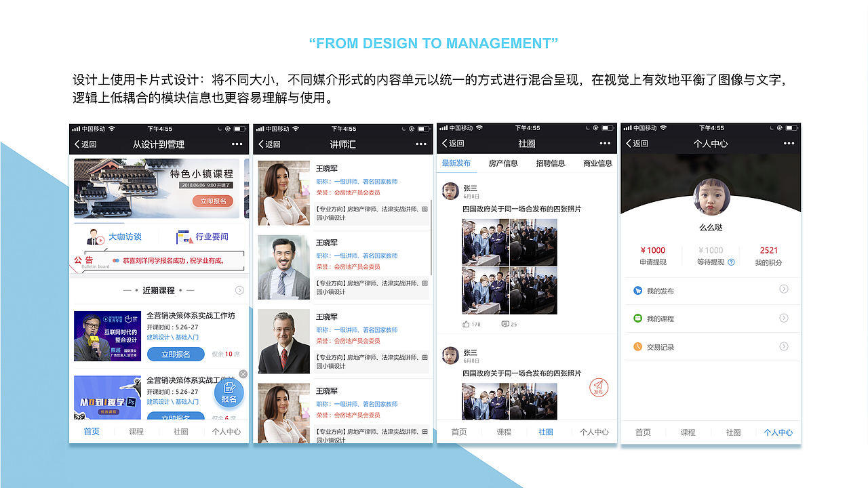Select 个人中心 tab in 从设计到管理 screen

[x=226, y=432]
